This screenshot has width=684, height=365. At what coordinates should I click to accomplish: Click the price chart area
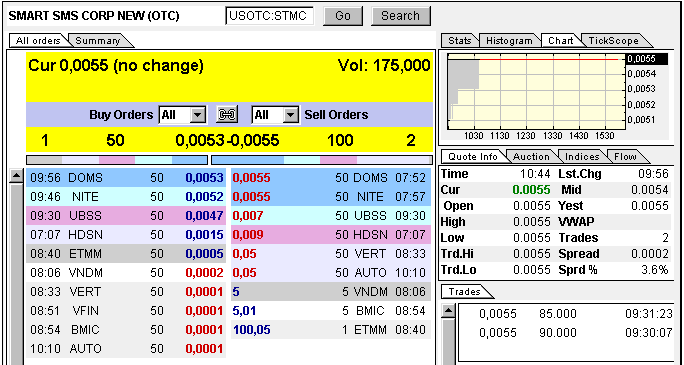click(x=536, y=91)
